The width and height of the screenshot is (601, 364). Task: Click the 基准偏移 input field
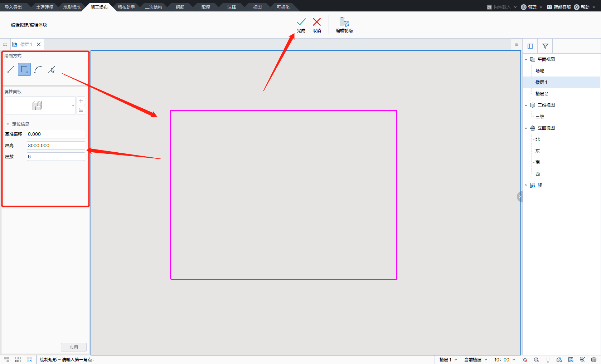[x=56, y=134]
